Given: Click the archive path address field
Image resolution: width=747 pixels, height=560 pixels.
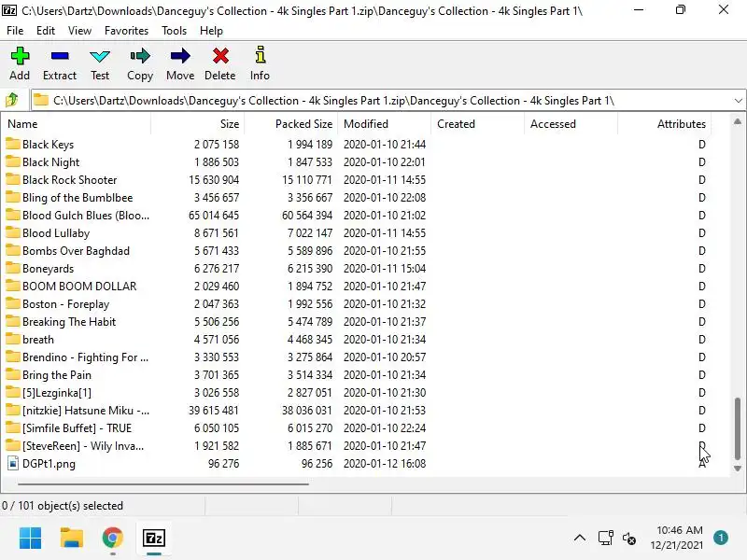Looking at the screenshot, I should [x=388, y=101].
